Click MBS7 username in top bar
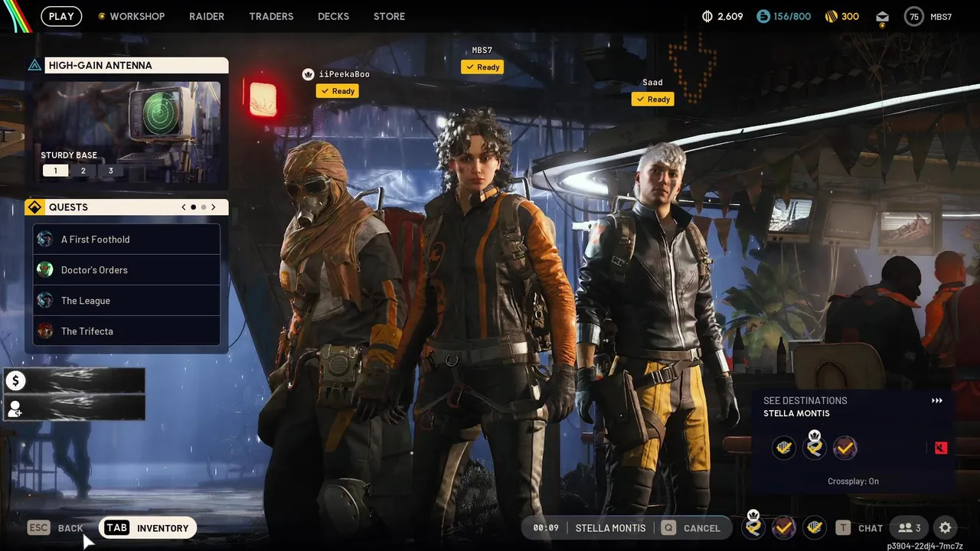The image size is (980, 551). [x=941, y=17]
